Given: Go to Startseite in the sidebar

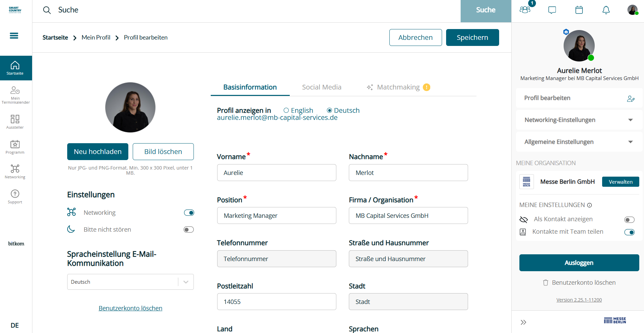Looking at the screenshot, I should click(x=16, y=68).
